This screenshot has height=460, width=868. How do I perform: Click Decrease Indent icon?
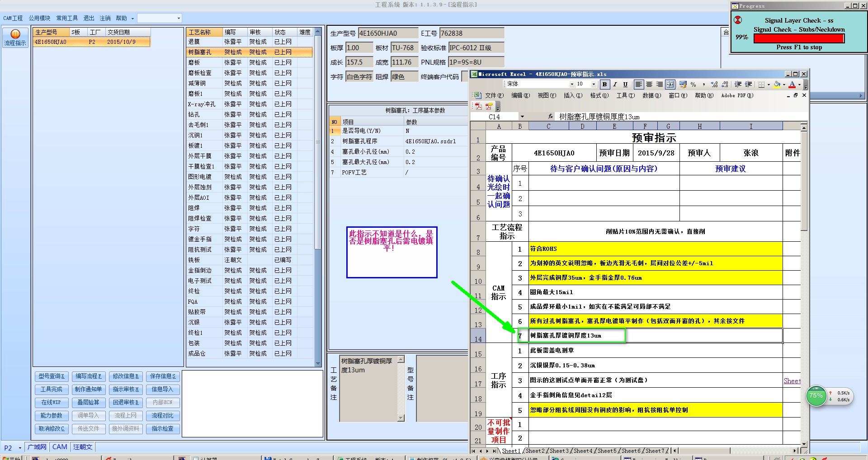coord(738,84)
